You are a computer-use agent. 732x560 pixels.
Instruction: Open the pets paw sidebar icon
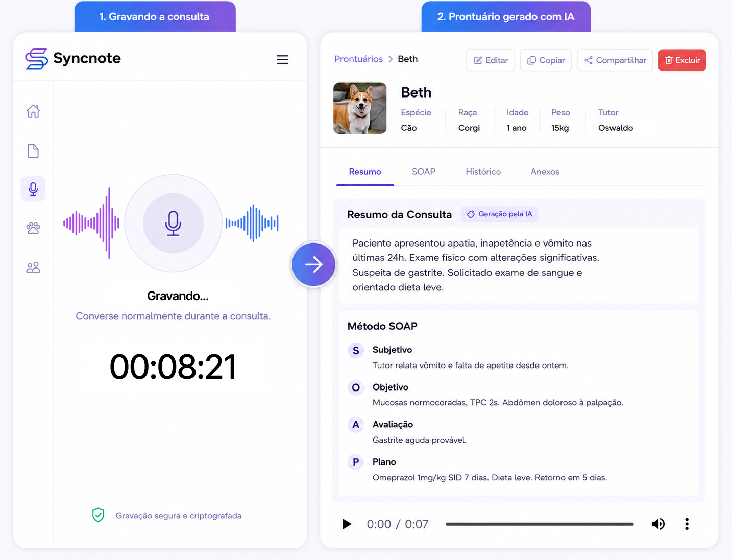click(33, 228)
